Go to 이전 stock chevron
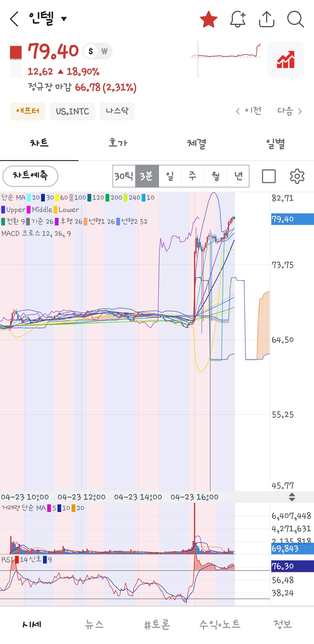Image resolution: width=314 pixels, height=644 pixels. [248, 111]
